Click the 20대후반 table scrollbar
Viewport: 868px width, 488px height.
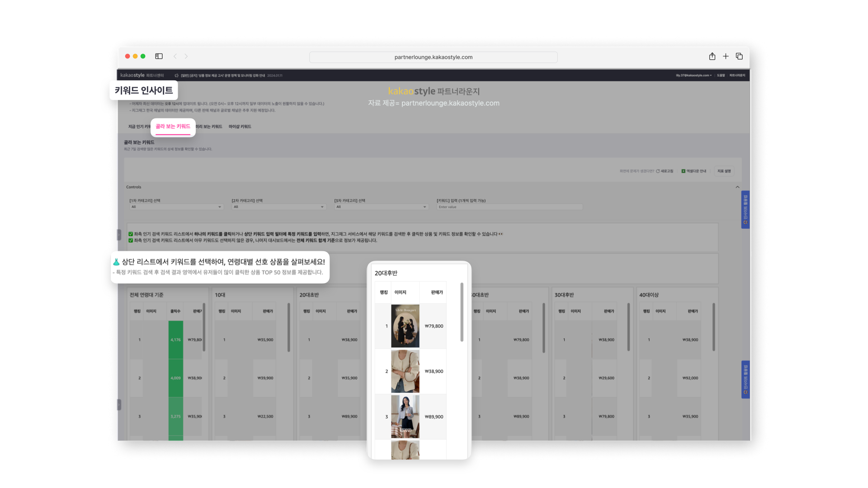(x=462, y=312)
